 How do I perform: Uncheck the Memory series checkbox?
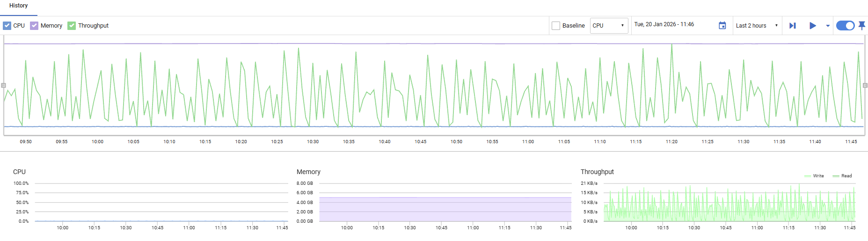[x=34, y=26]
